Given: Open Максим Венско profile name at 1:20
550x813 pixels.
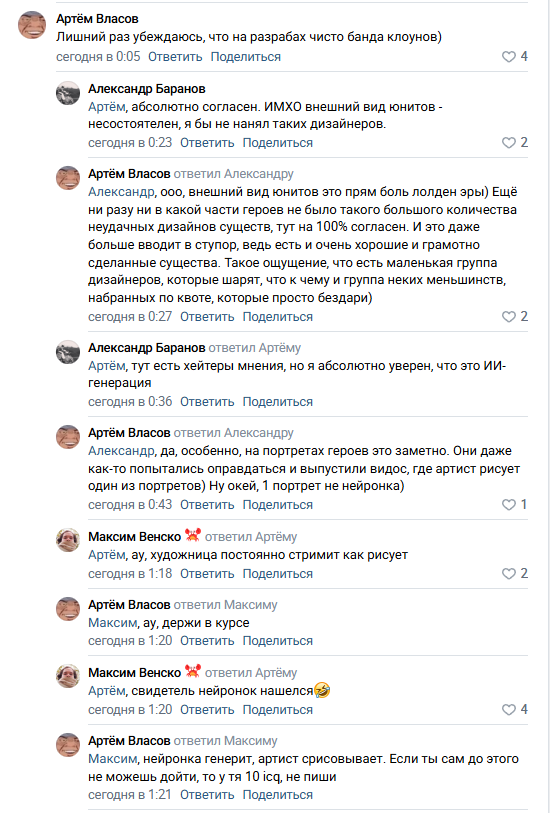Looking at the screenshot, I should coord(134,672).
